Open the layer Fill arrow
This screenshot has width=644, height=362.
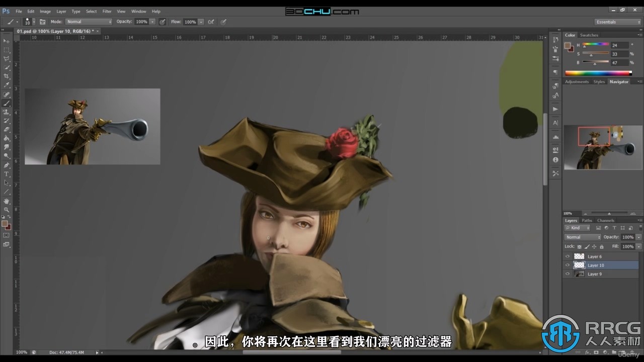coord(638,247)
